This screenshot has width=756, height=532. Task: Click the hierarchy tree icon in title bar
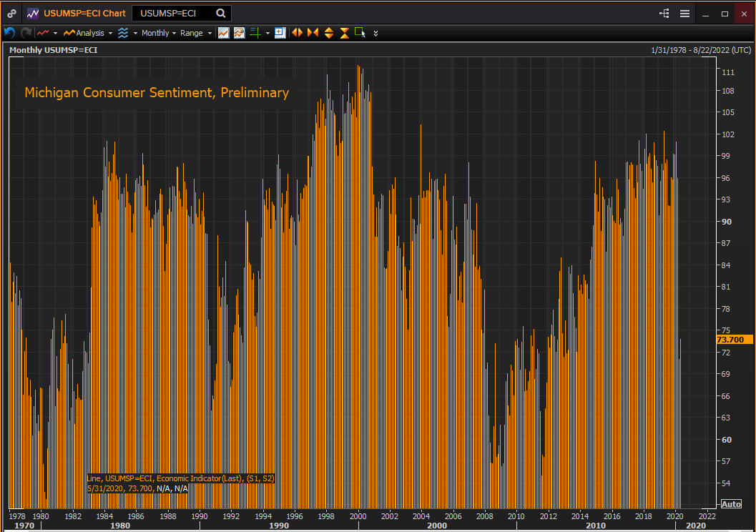(664, 14)
